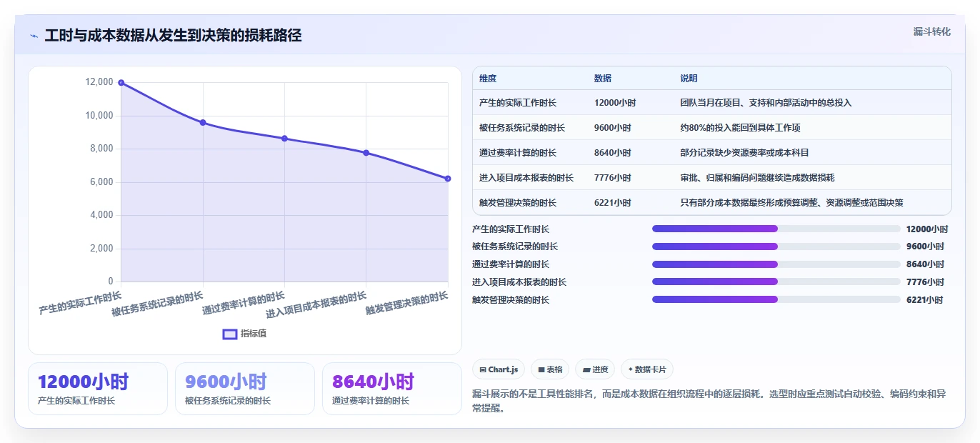Open the 12000小时 stat card
The height and width of the screenshot is (443, 980).
[x=98, y=389]
